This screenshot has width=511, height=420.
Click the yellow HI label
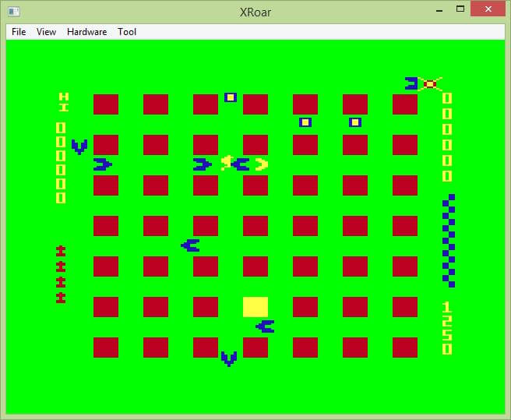pyautogui.click(x=64, y=102)
